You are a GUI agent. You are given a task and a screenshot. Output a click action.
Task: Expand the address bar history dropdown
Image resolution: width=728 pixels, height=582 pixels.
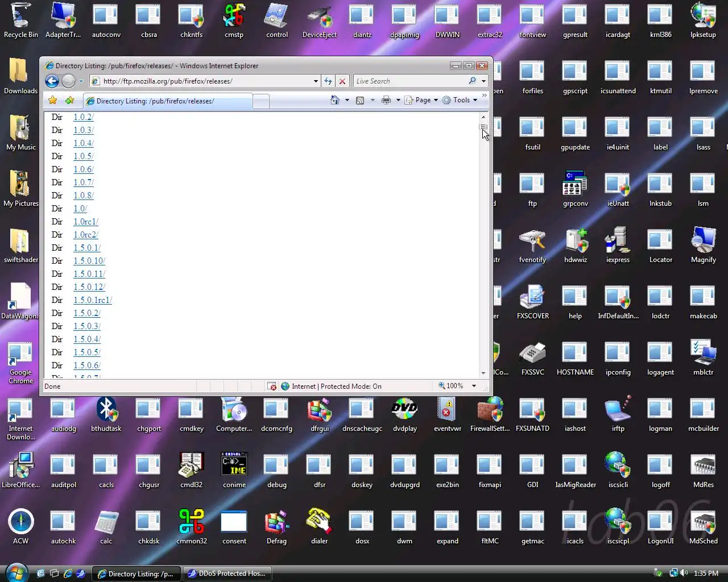[316, 81]
